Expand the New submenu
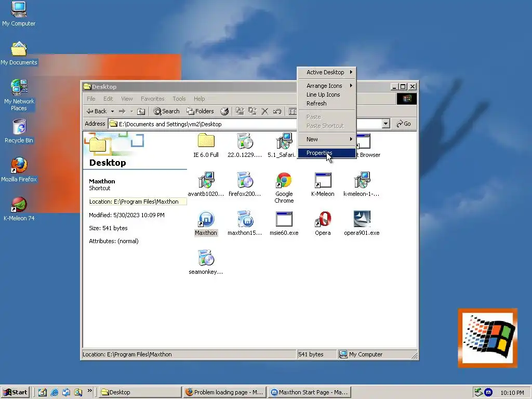The image size is (532, 399). coord(327,139)
